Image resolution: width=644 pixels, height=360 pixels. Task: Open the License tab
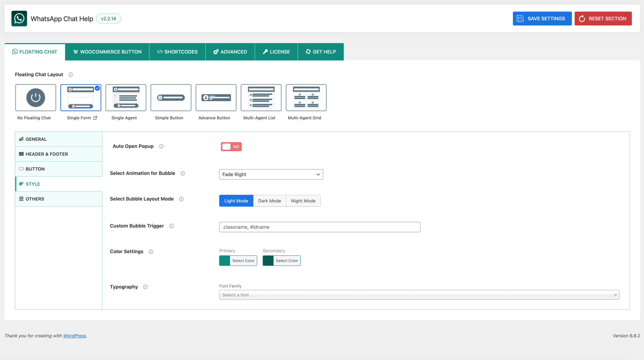(276, 52)
